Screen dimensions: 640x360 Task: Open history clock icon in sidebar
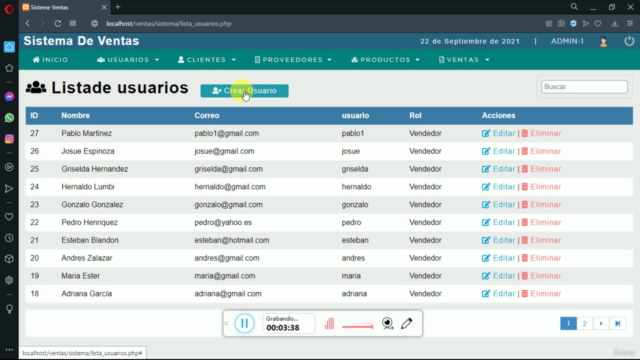(x=9, y=238)
